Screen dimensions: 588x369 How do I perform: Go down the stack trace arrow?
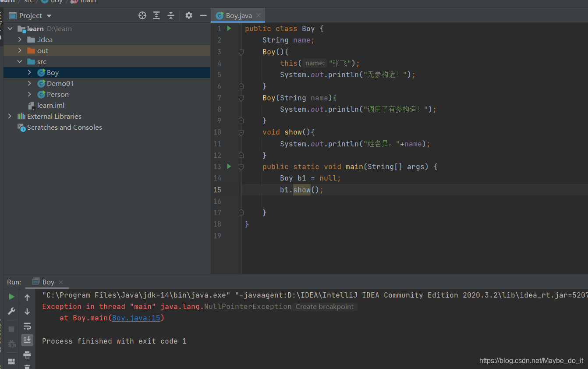[x=27, y=312]
